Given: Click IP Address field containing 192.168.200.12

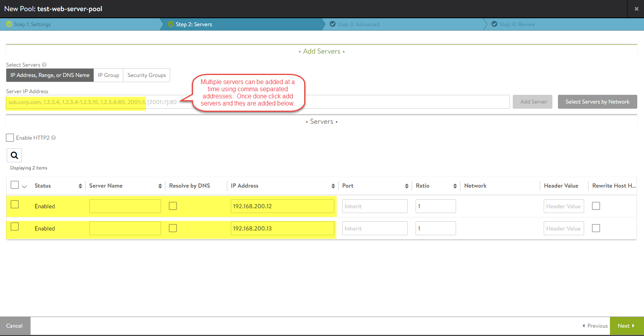Looking at the screenshot, I should (x=282, y=206).
